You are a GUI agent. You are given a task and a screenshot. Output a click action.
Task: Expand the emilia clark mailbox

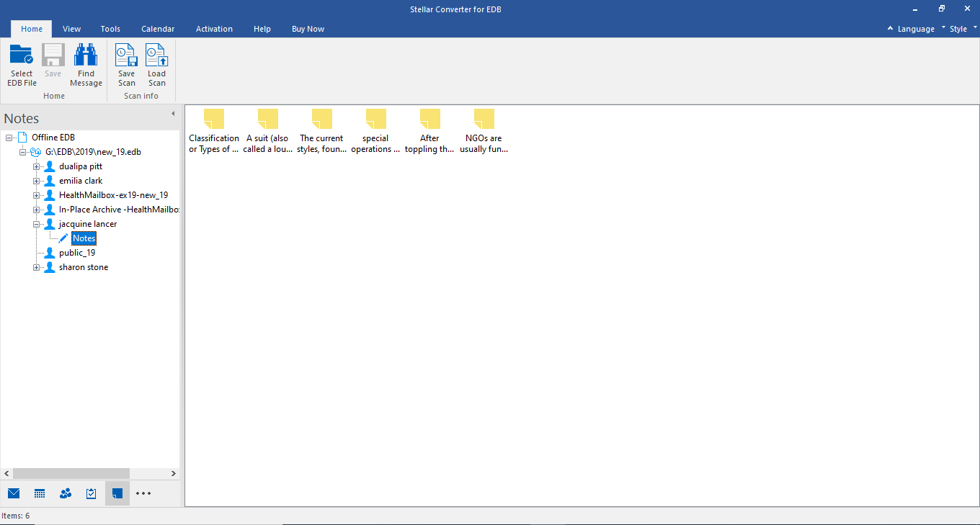pyautogui.click(x=36, y=181)
